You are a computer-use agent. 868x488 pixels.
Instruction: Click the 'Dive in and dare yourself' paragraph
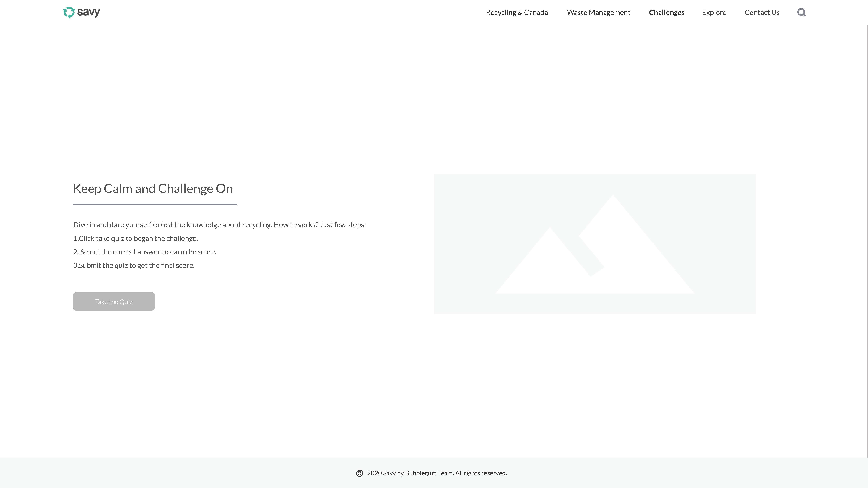(x=220, y=225)
